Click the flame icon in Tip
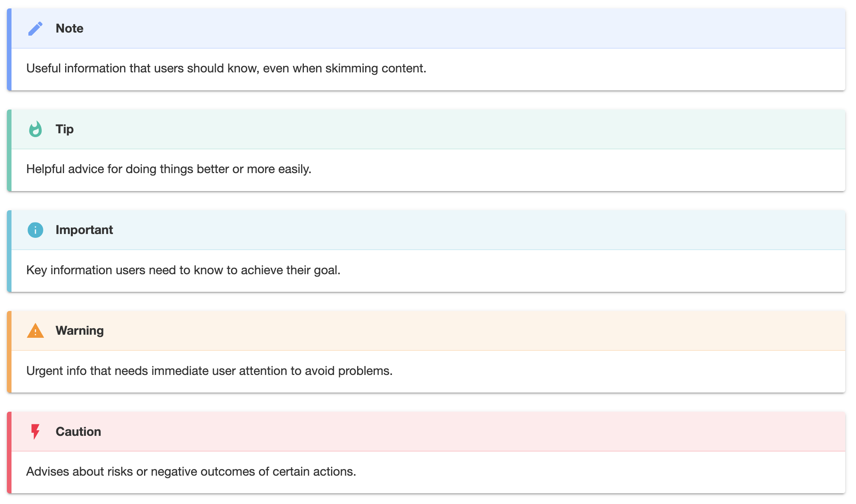The height and width of the screenshot is (504, 856). (35, 129)
